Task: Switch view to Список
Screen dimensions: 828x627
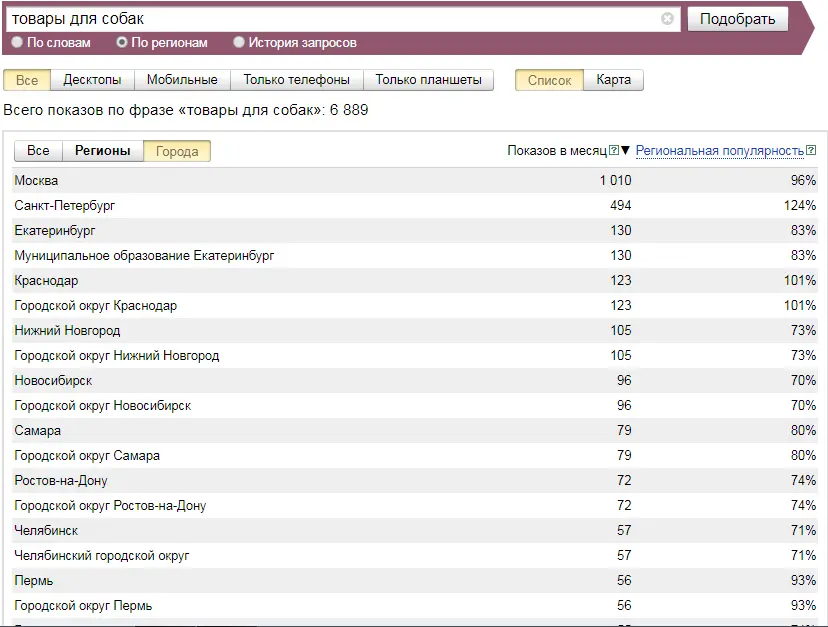Action: point(549,80)
